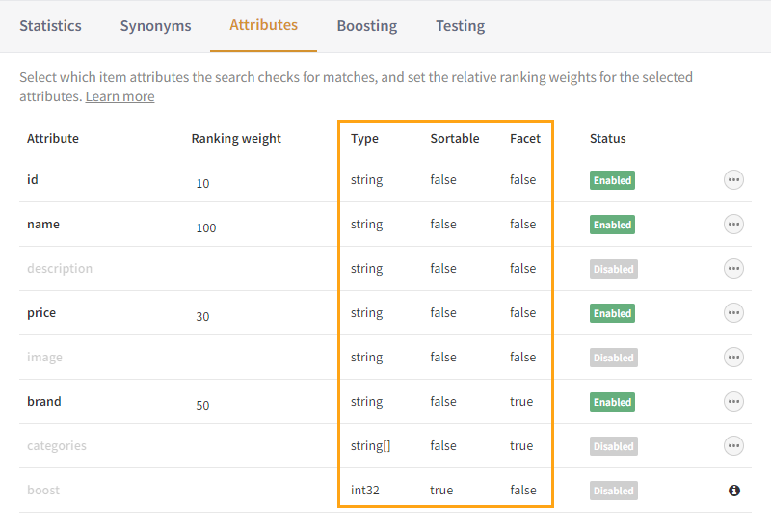Click the ellipsis icon in categories row
Image resolution: width=771 pixels, height=532 pixels.
point(733,446)
